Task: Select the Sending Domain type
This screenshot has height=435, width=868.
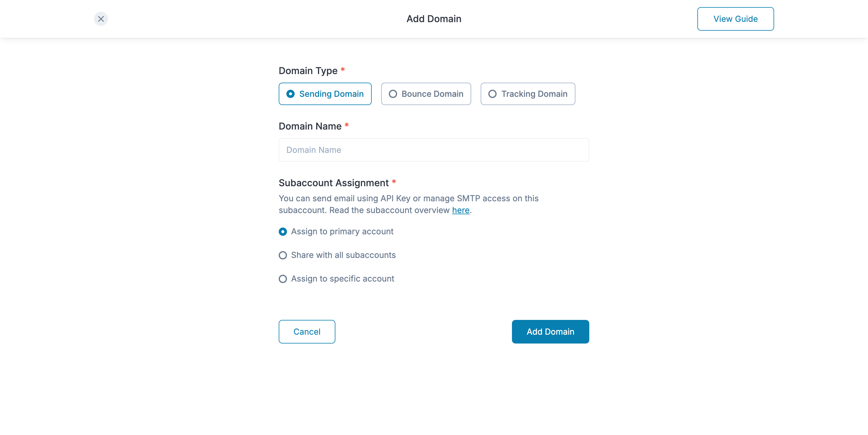Action: [325, 94]
